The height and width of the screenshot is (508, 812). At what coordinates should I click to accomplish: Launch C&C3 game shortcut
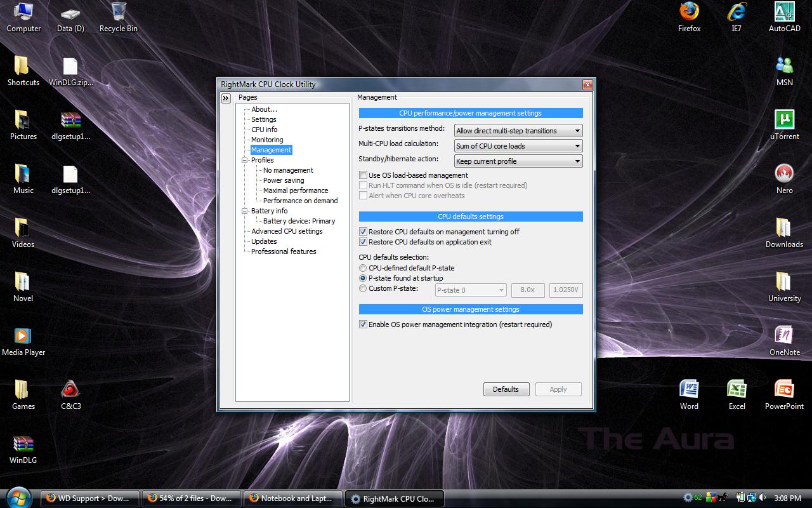pos(70,395)
